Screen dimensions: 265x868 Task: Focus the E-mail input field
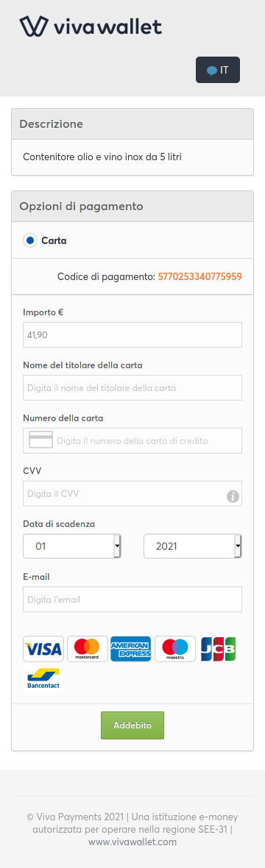pos(132,599)
